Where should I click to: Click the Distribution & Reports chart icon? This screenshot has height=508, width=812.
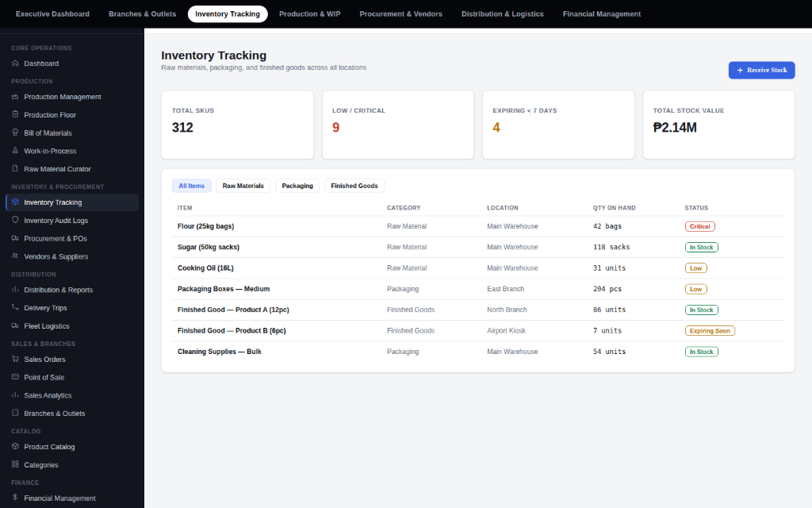pos(15,289)
